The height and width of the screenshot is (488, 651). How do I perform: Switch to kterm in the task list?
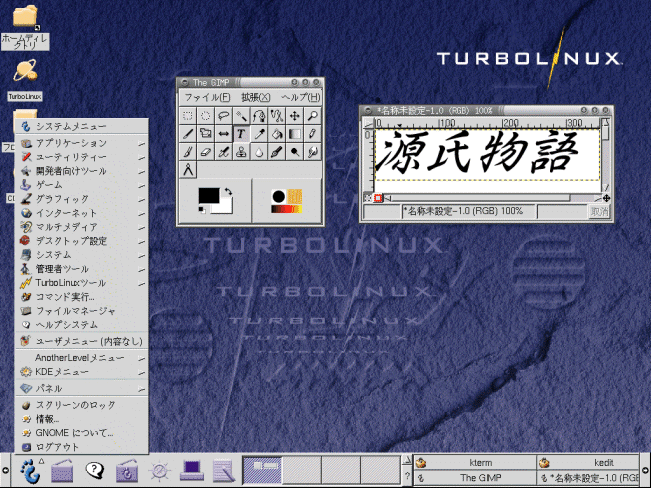[x=475, y=463]
